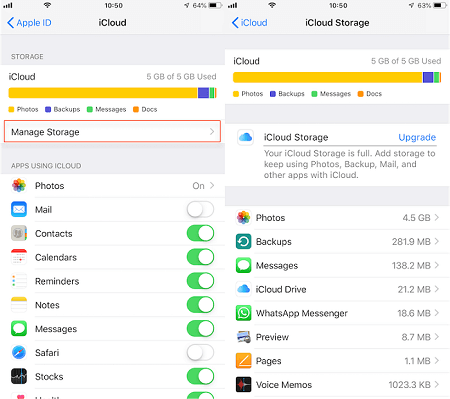Viewport: 450px width, 399px height.
Task: Tap the Messages icon in storage list
Action: click(244, 265)
